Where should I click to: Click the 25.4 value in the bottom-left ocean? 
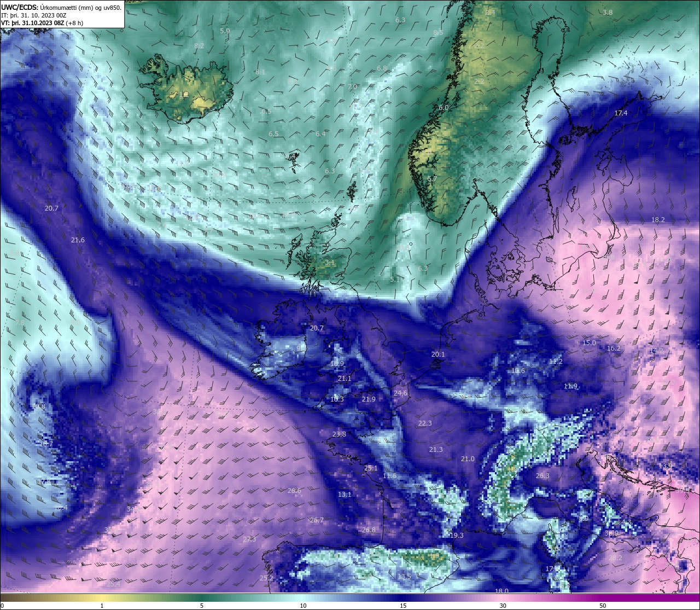pyautogui.click(x=113, y=584)
